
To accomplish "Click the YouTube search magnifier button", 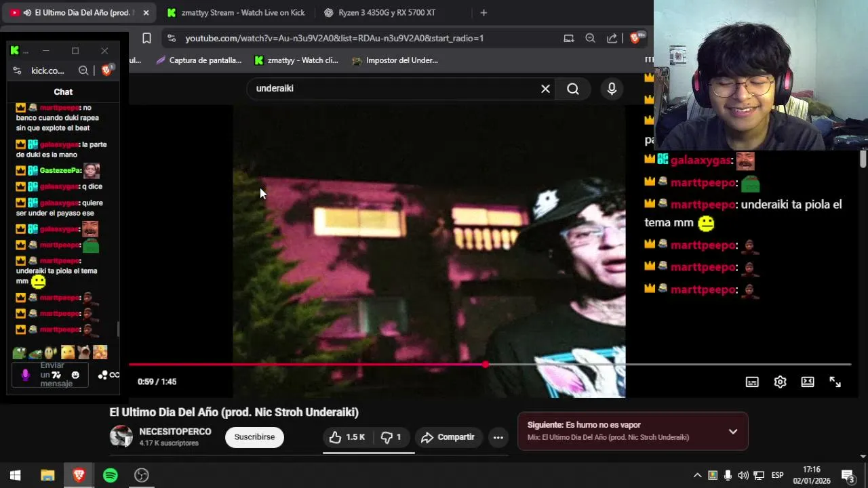I will point(573,89).
